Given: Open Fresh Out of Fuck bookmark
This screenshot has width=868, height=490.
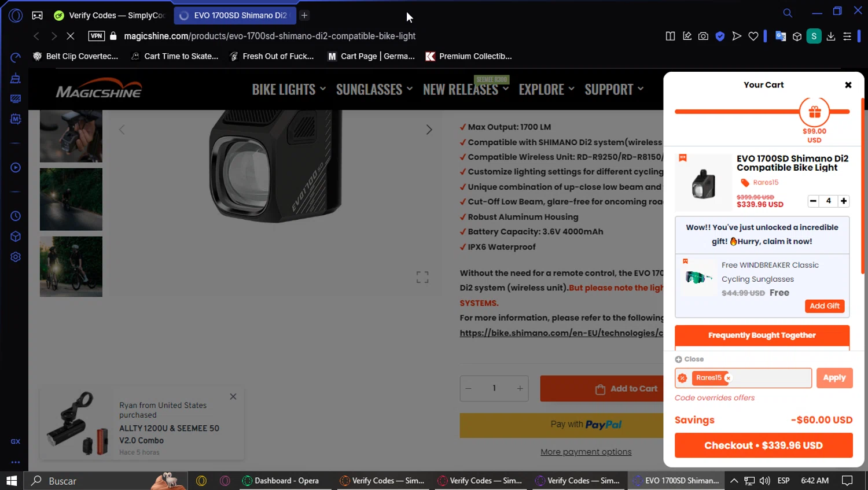Looking at the screenshot, I should pyautogui.click(x=272, y=56).
